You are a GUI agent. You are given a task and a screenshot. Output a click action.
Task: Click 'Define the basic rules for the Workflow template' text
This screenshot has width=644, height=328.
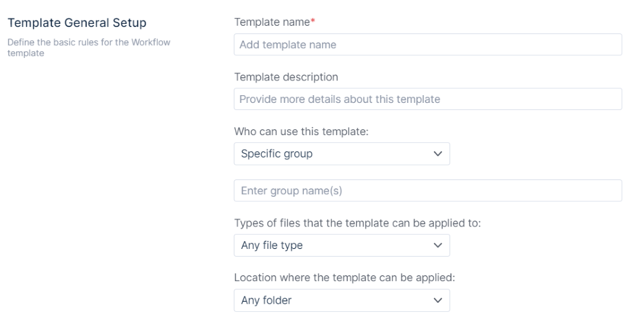point(89,48)
